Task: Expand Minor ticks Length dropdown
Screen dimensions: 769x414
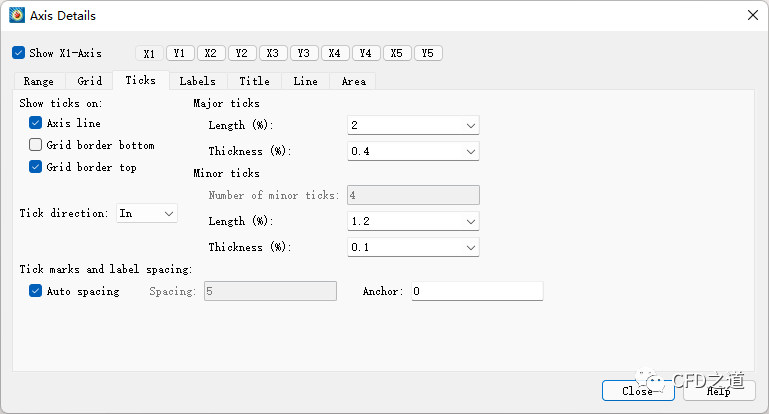Action: click(x=413, y=221)
